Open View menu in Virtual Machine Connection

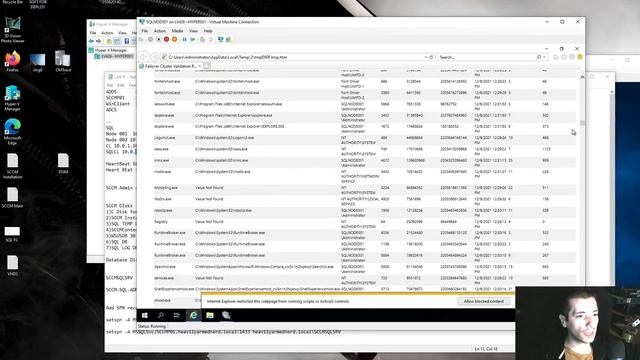coord(193,31)
